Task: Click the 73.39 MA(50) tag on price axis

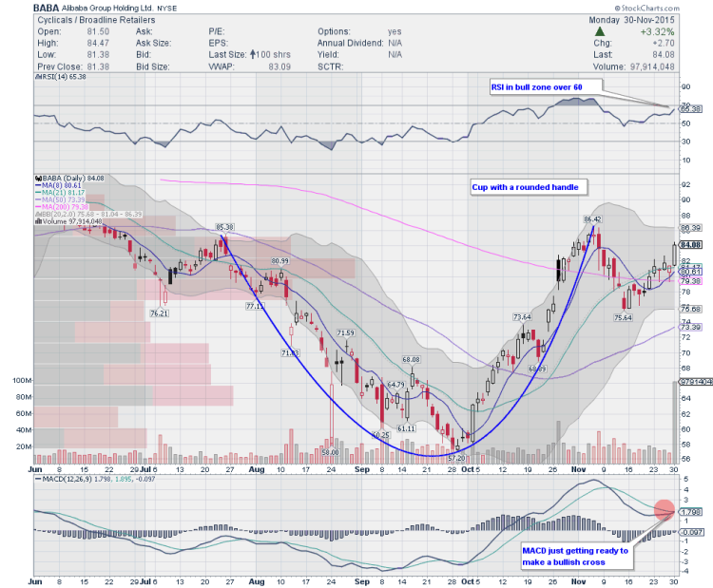Action: (690, 327)
